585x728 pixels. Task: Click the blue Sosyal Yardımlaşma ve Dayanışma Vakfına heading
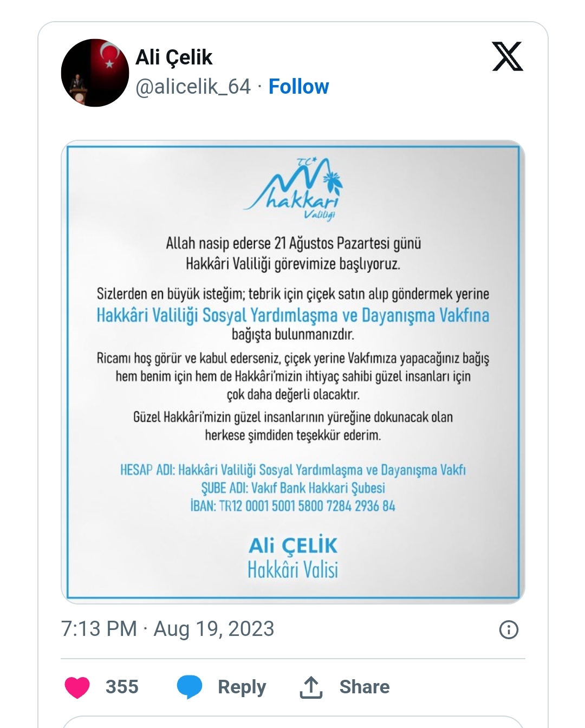pos(292,315)
